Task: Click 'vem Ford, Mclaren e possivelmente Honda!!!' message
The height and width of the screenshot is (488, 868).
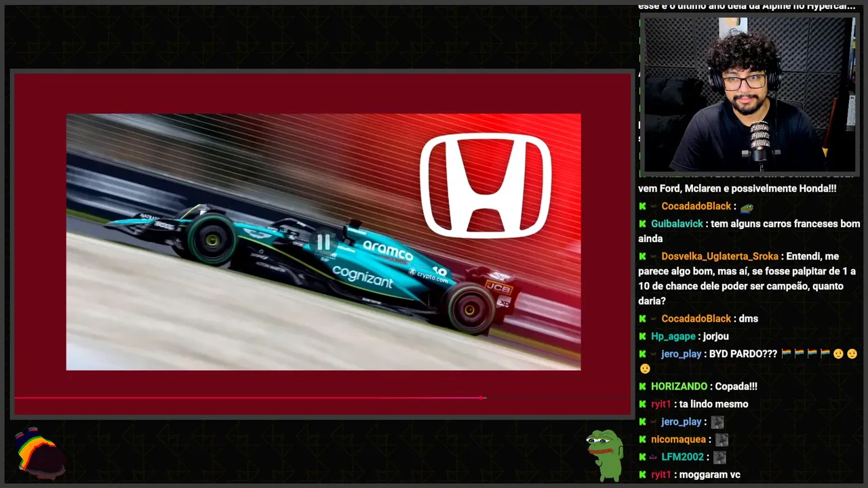Action: coord(737,188)
